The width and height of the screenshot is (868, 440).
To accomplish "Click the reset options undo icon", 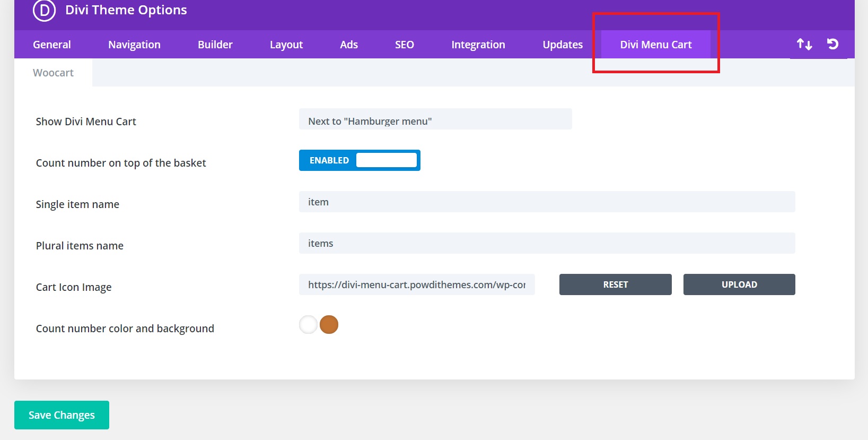I will pos(832,44).
